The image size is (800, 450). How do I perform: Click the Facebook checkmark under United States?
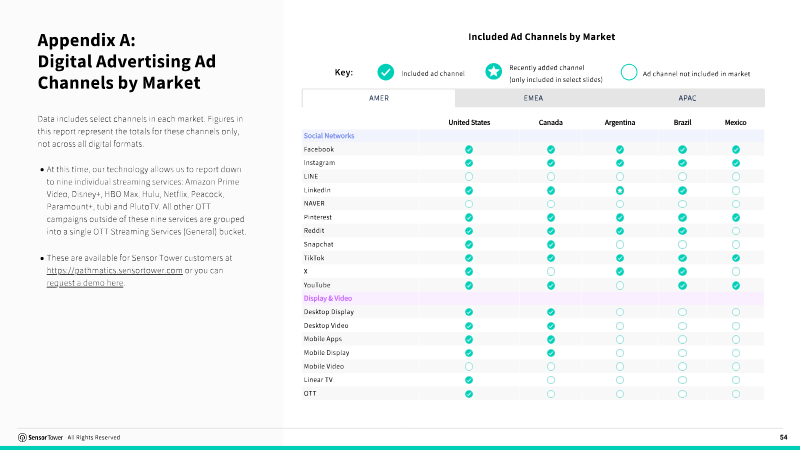click(x=469, y=149)
